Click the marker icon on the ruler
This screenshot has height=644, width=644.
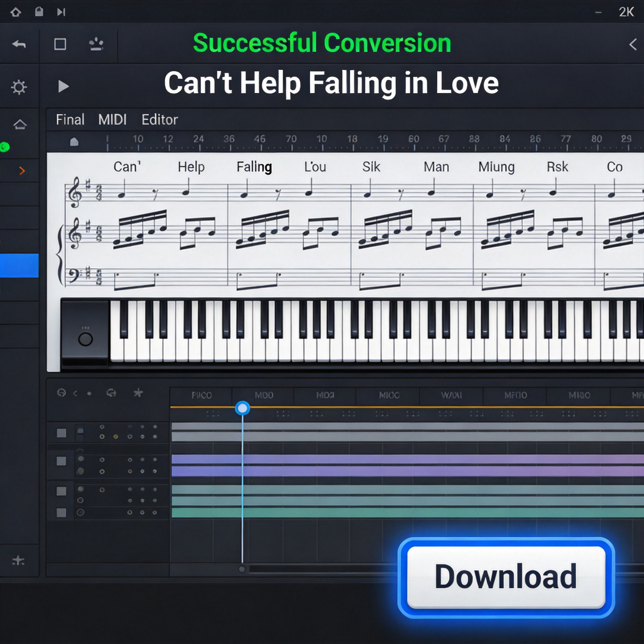74,142
